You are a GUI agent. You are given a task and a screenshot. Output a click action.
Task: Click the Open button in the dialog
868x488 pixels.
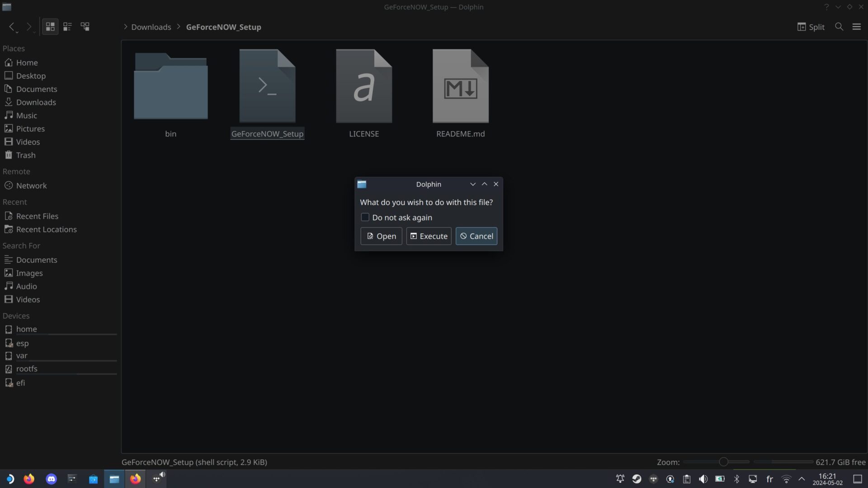coord(381,236)
